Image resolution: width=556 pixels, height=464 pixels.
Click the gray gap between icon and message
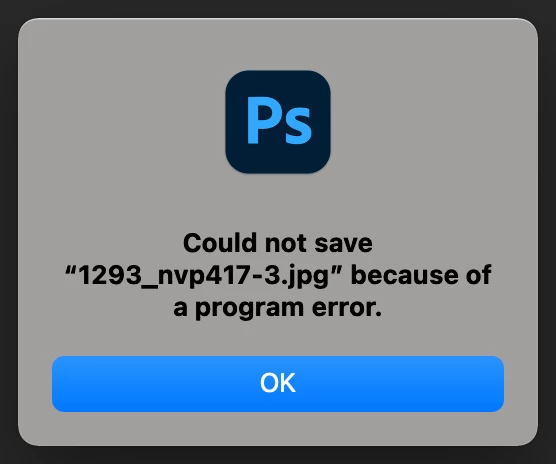278,202
